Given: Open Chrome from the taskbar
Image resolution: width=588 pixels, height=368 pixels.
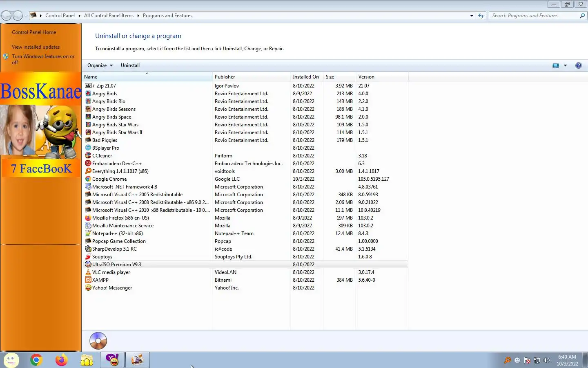Looking at the screenshot, I should pos(36,360).
